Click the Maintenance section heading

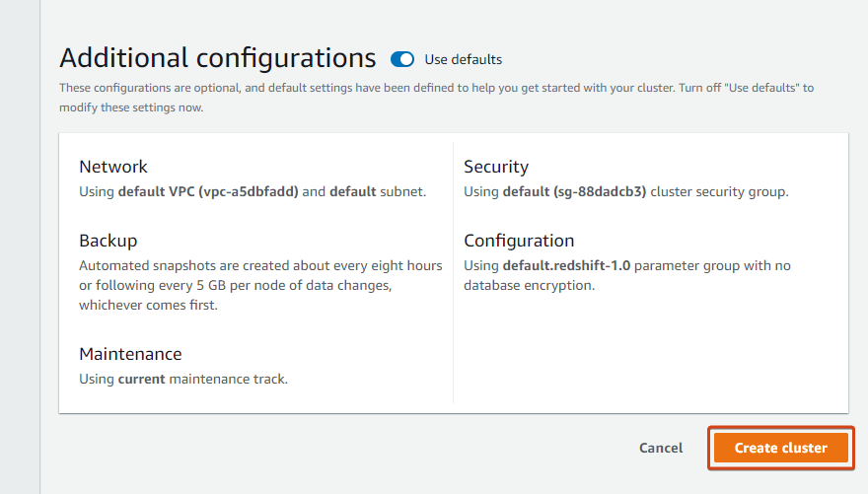pos(130,354)
